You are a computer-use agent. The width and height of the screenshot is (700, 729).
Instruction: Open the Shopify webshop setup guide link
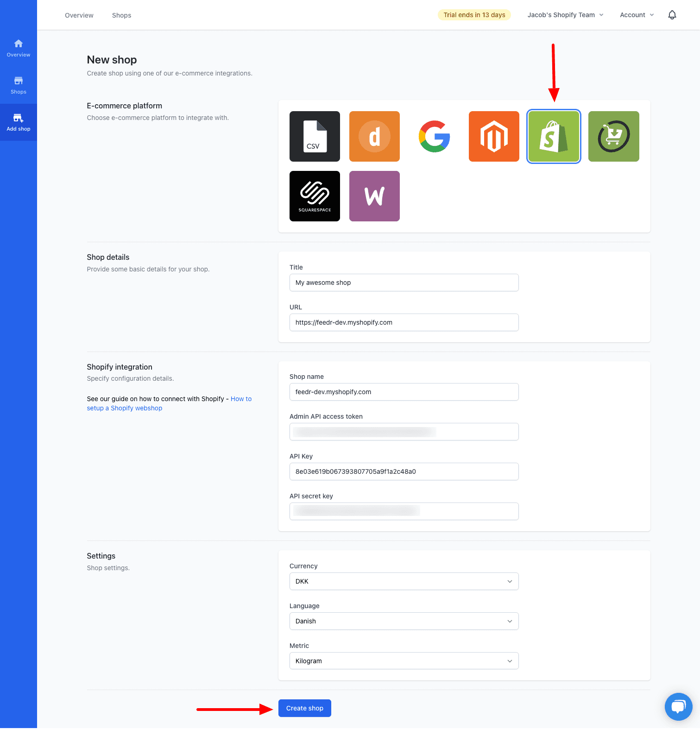136,408
